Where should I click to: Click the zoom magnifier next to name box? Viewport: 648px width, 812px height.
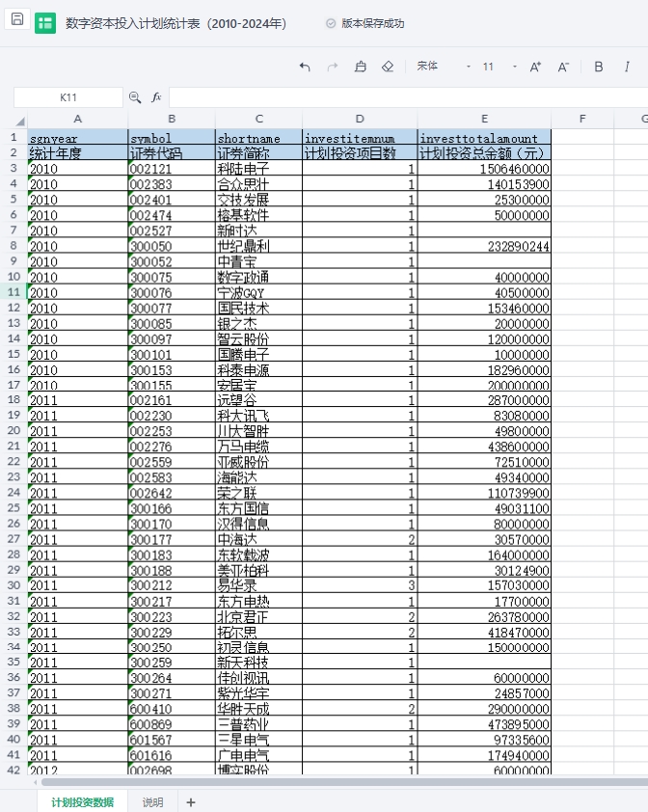coord(135,97)
